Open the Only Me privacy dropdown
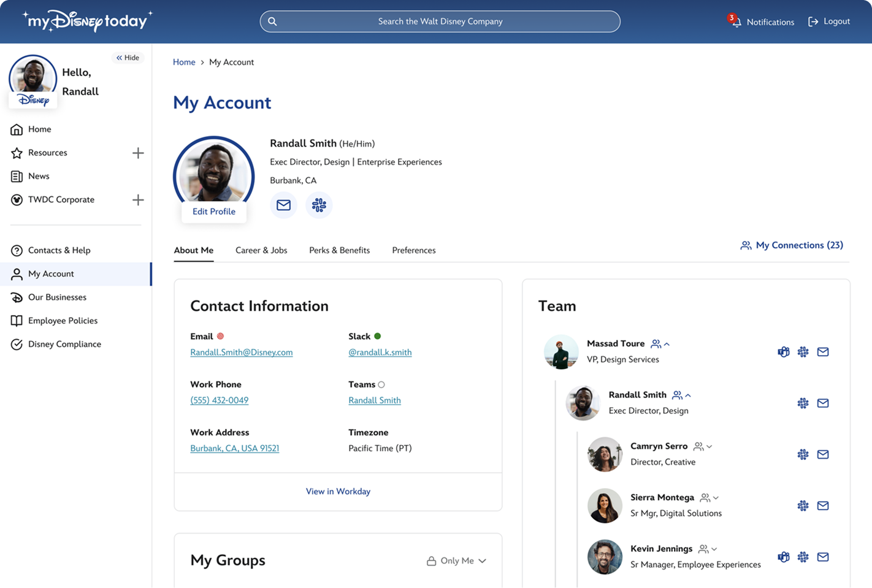Screen dimensions: 872x588 (x=457, y=560)
